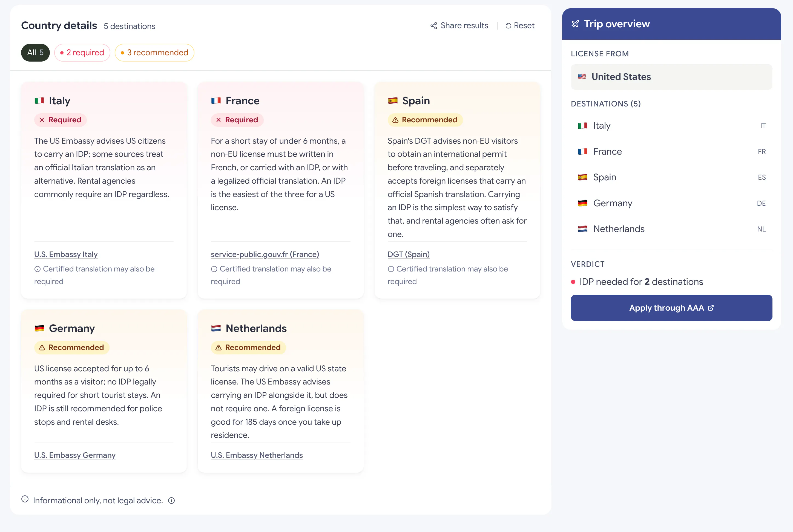The height and width of the screenshot is (532, 793).
Task: Click the Reset circular arrow icon
Action: point(508,26)
